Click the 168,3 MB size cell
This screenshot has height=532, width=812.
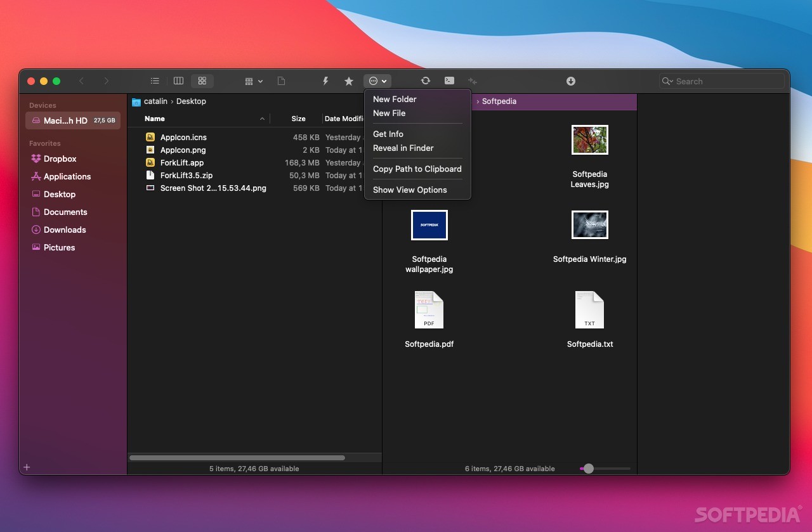pos(302,162)
